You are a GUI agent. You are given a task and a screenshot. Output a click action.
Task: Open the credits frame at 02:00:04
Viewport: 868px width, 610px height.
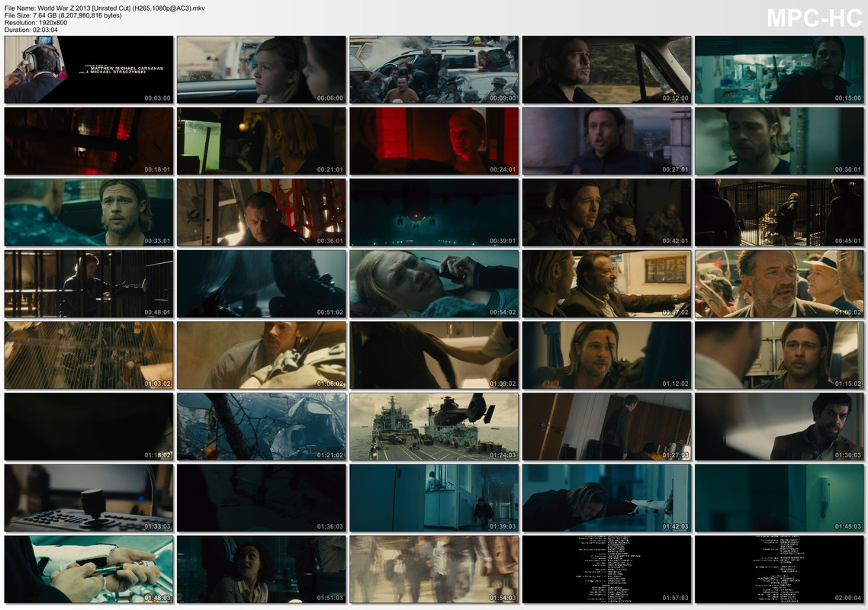(780, 570)
